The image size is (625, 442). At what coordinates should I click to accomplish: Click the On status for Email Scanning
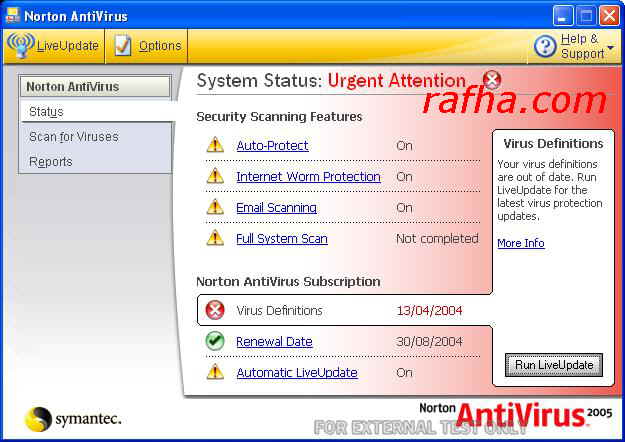tap(404, 208)
